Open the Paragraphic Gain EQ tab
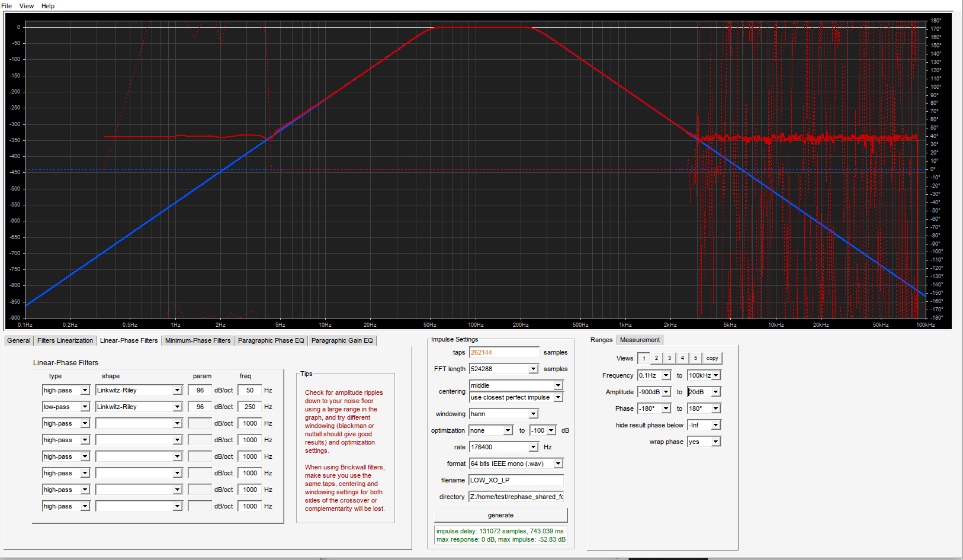This screenshot has width=963, height=560. 342,340
